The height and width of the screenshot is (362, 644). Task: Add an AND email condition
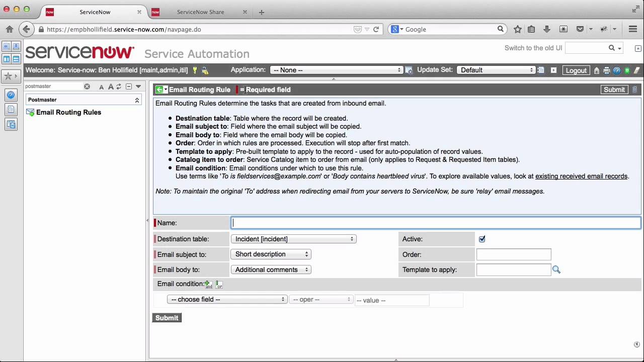208,285
